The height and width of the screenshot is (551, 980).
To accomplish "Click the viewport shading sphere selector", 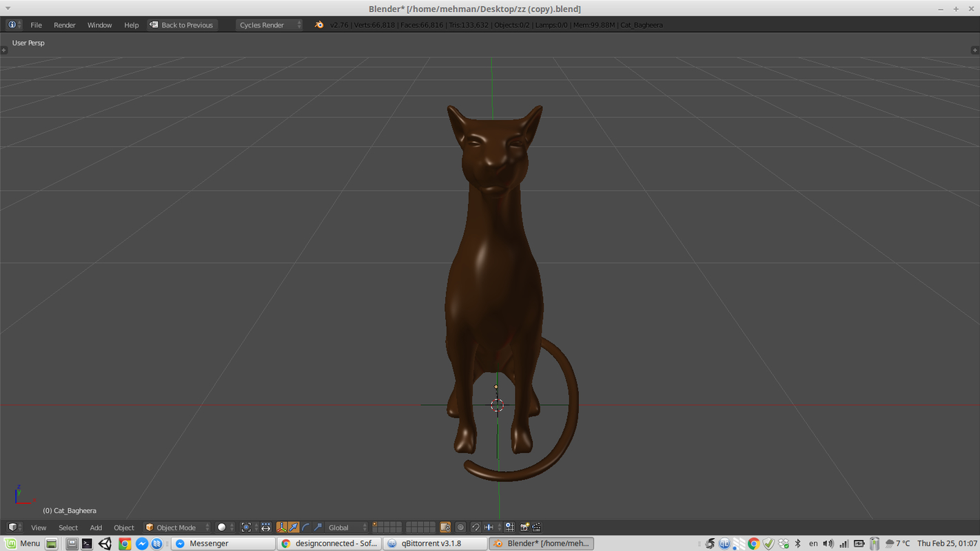I will [222, 528].
